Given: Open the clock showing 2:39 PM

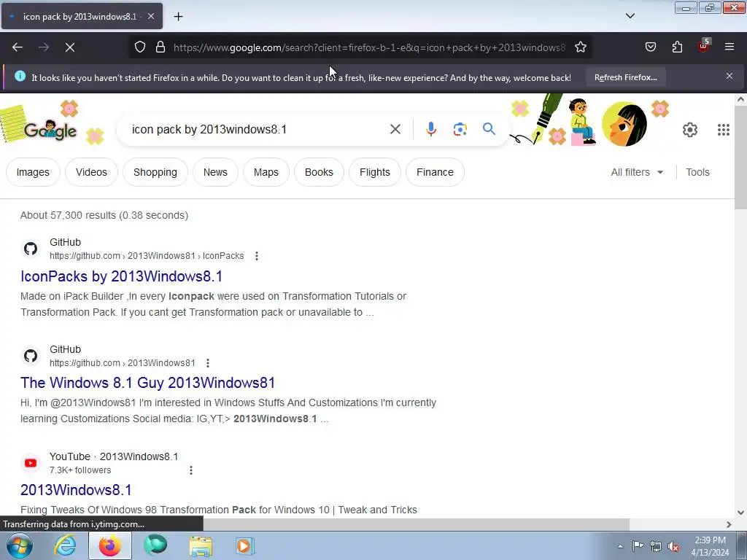Looking at the screenshot, I should (710, 546).
